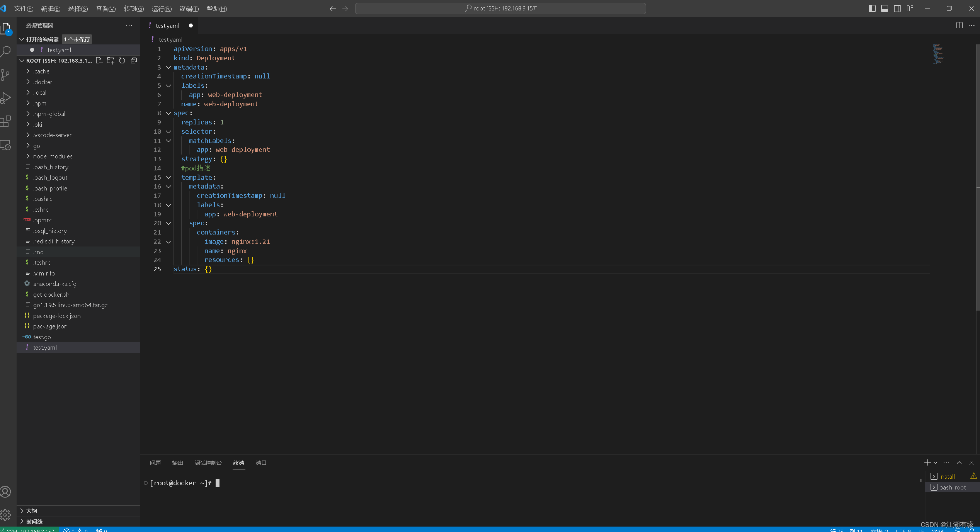Image resolution: width=980 pixels, height=532 pixels.
Task: Open the Remote Explorer view
Action: tap(6, 145)
